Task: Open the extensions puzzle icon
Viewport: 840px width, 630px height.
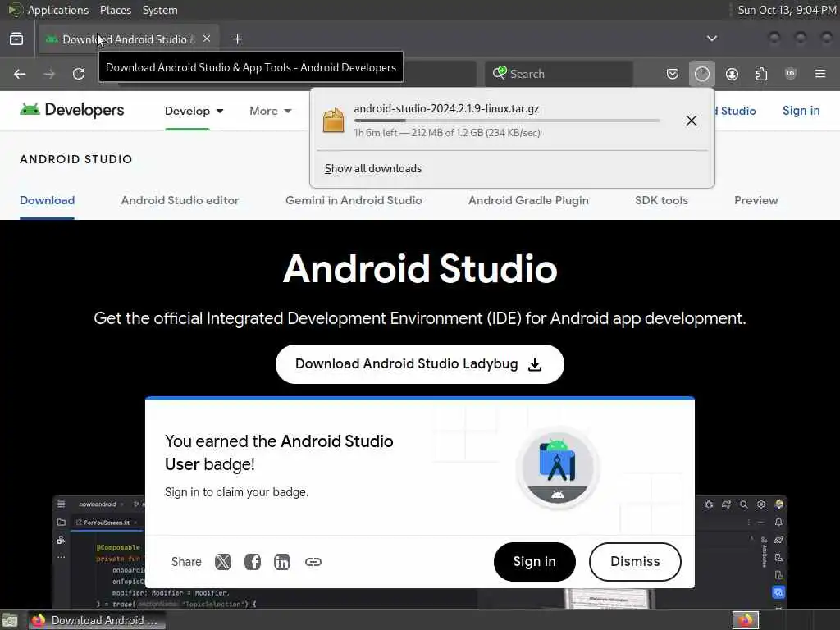Action: tap(761, 74)
